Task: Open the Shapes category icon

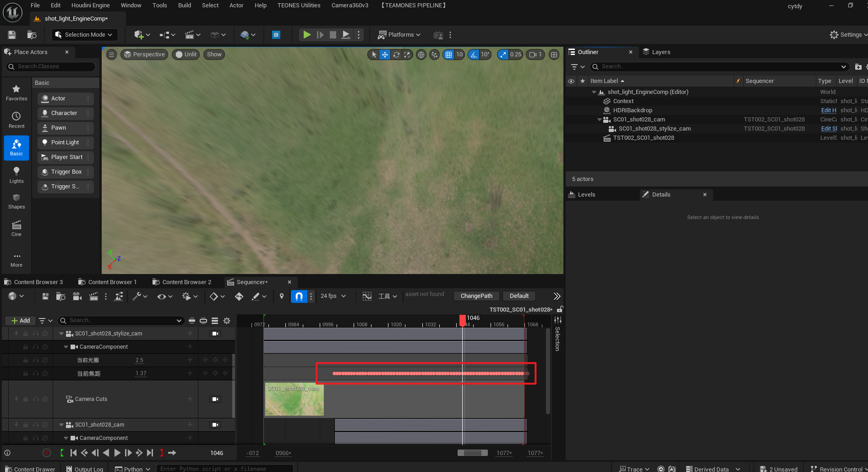Action: click(x=16, y=201)
